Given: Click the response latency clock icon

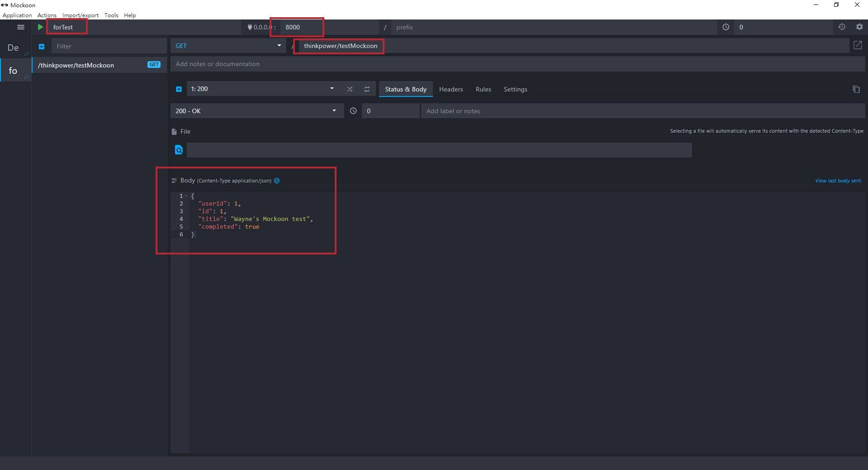Looking at the screenshot, I should coord(353,111).
